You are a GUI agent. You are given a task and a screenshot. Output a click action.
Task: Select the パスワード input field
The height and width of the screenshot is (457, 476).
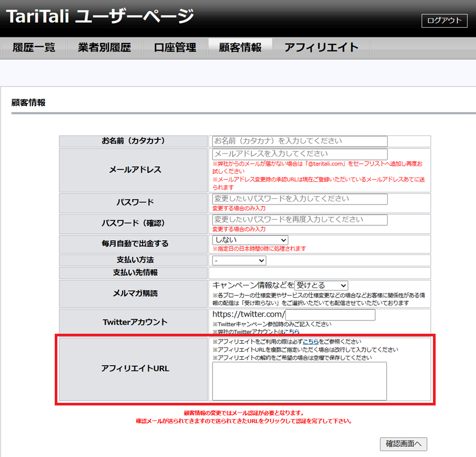(300, 199)
